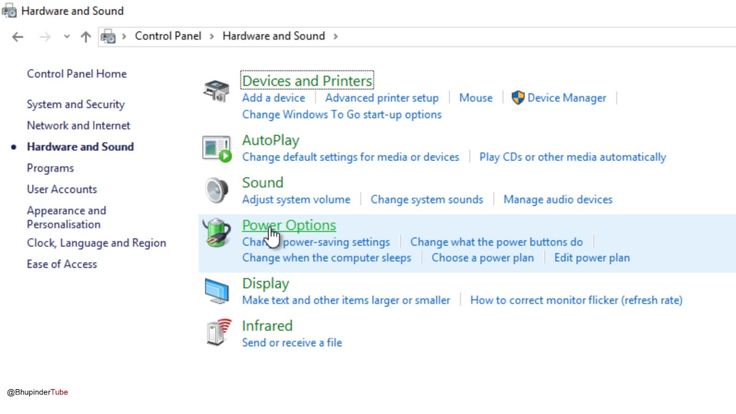
Task: Expand the chevron after Hardware and Sound breadcrumb
Action: 336,37
